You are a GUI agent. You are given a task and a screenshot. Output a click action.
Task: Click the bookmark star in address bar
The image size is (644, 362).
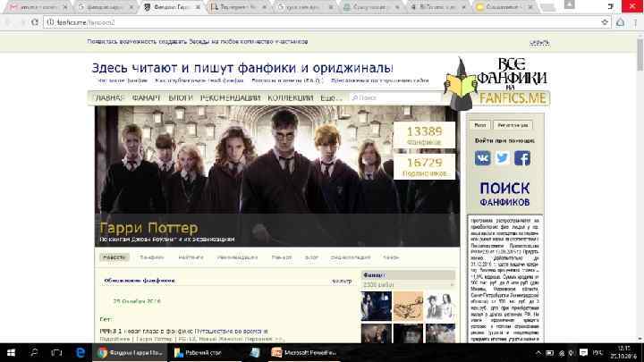pos(605,22)
